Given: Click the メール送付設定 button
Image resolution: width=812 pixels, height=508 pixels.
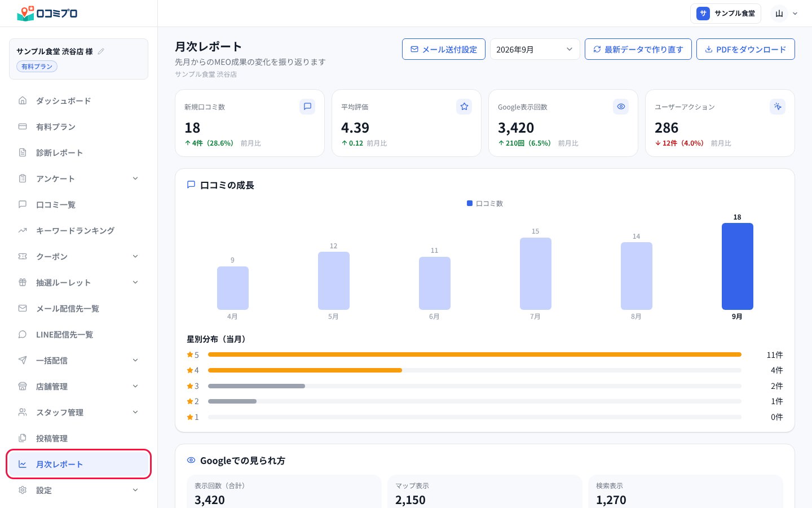Looking at the screenshot, I should pos(443,49).
